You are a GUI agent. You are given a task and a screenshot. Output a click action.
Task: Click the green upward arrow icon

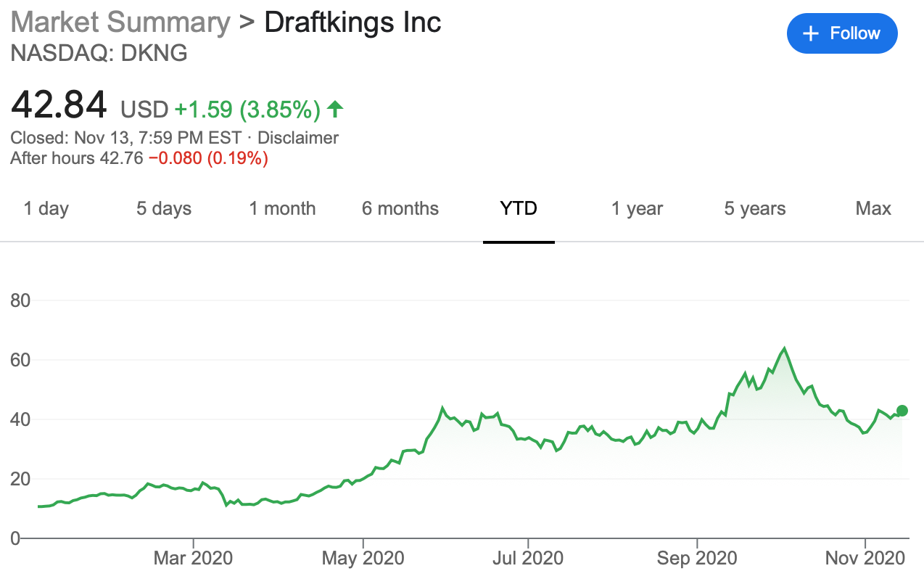(335, 109)
